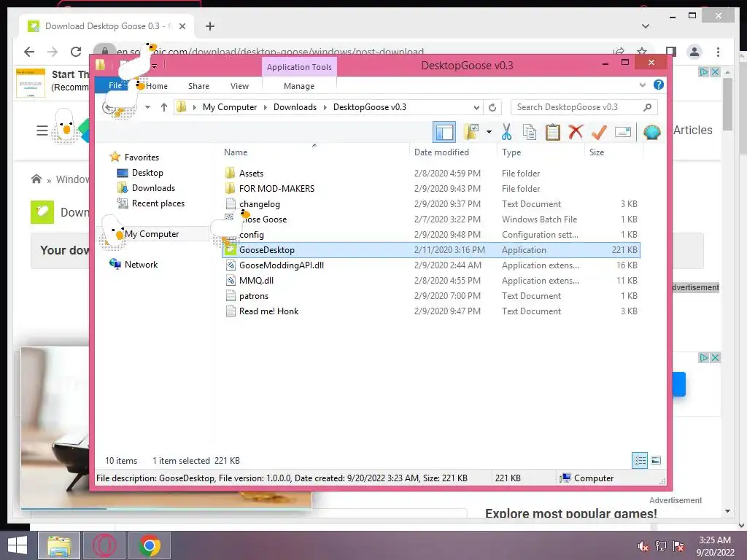Switch to details view icon in status bar
Viewport: 747px width, 560px height.
(x=640, y=460)
